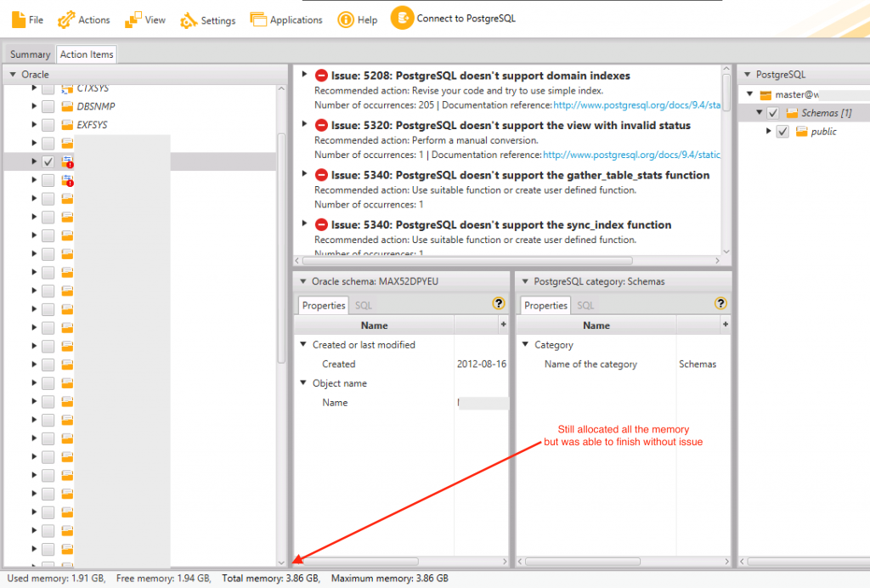Screen dimensions: 870x588
Task: Open the Settings menu
Action: (x=207, y=20)
